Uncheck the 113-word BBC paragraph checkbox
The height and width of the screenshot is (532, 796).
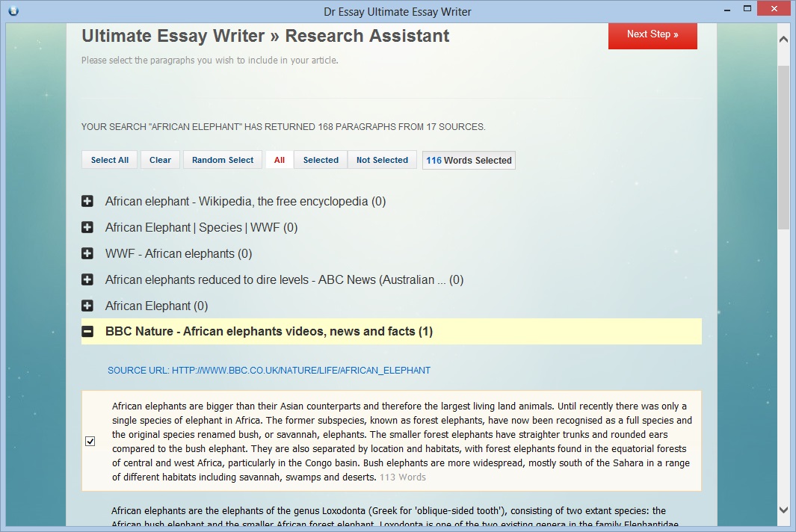point(90,441)
